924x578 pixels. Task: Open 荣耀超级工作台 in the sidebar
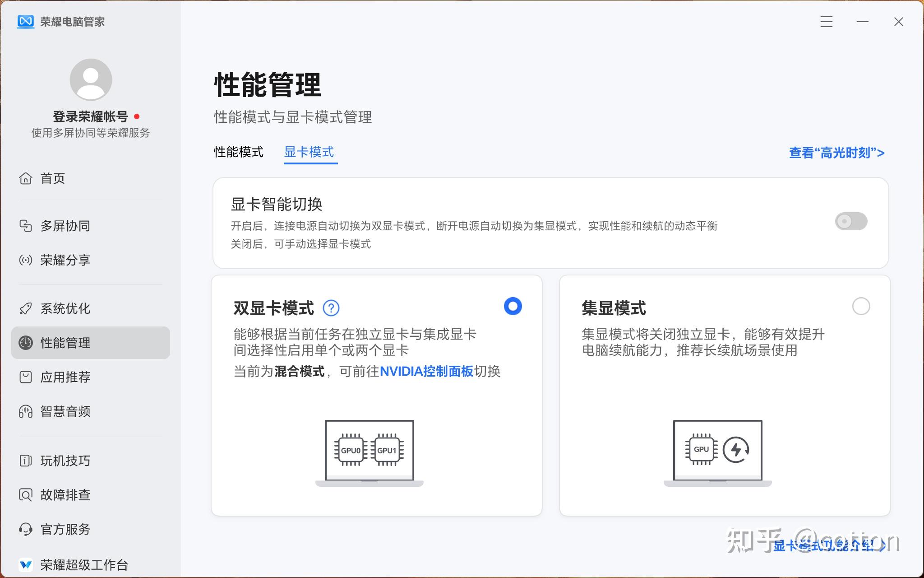tap(91, 564)
